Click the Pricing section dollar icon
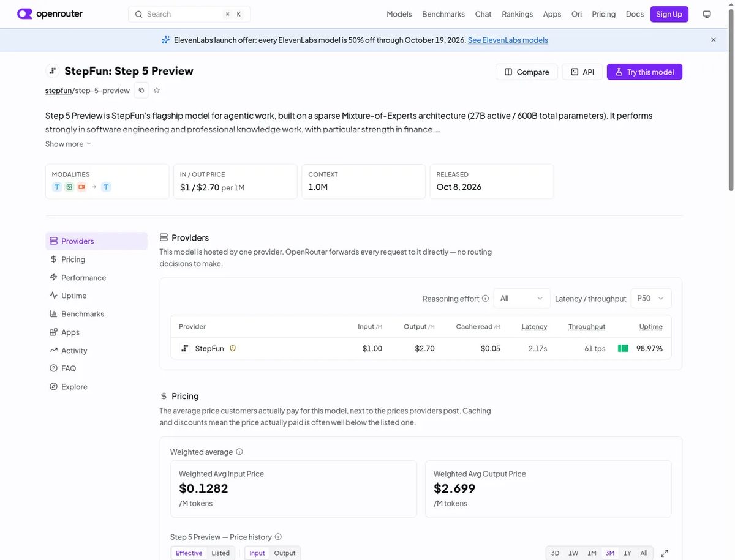The height and width of the screenshot is (560, 735). pyautogui.click(x=164, y=396)
